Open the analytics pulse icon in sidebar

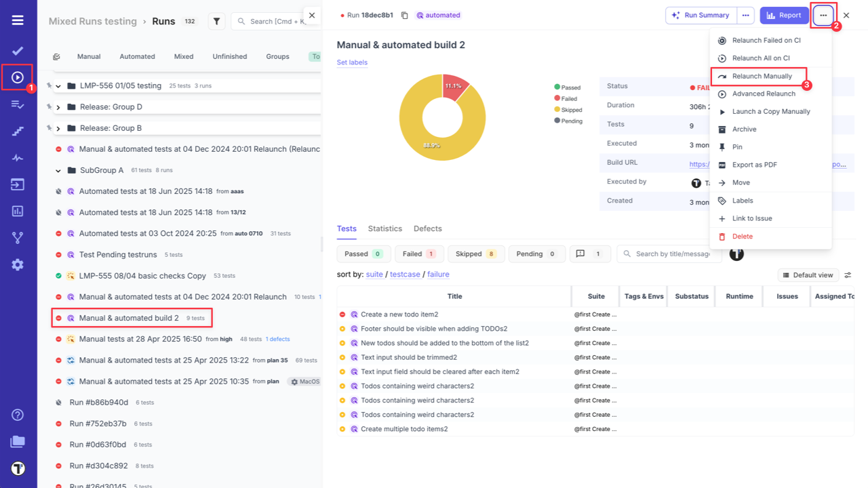17,157
